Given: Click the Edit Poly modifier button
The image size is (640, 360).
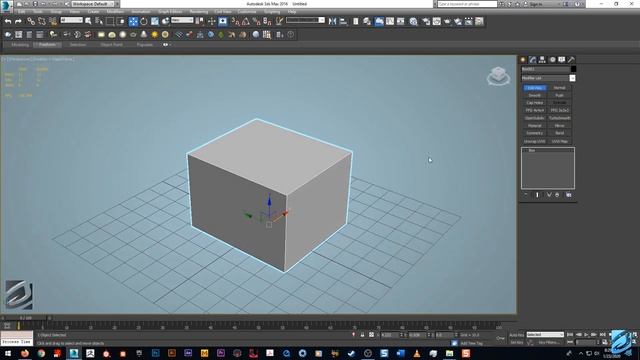Looking at the screenshot, I should tap(534, 88).
